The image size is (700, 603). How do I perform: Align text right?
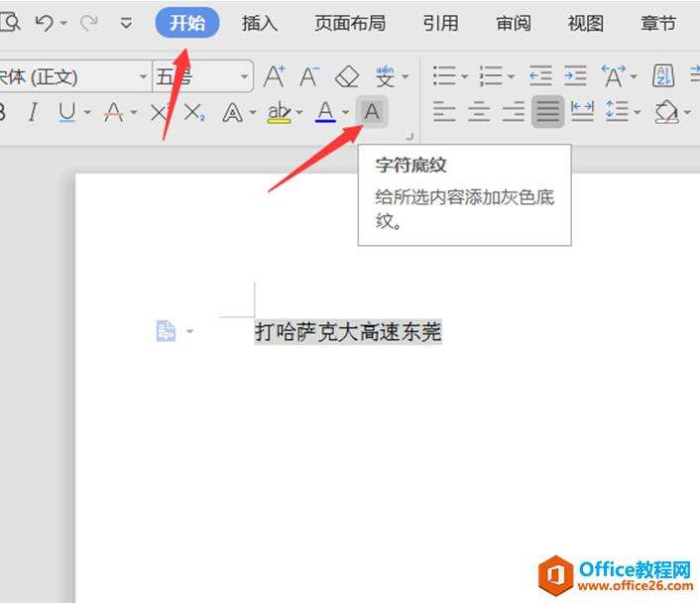point(514,112)
